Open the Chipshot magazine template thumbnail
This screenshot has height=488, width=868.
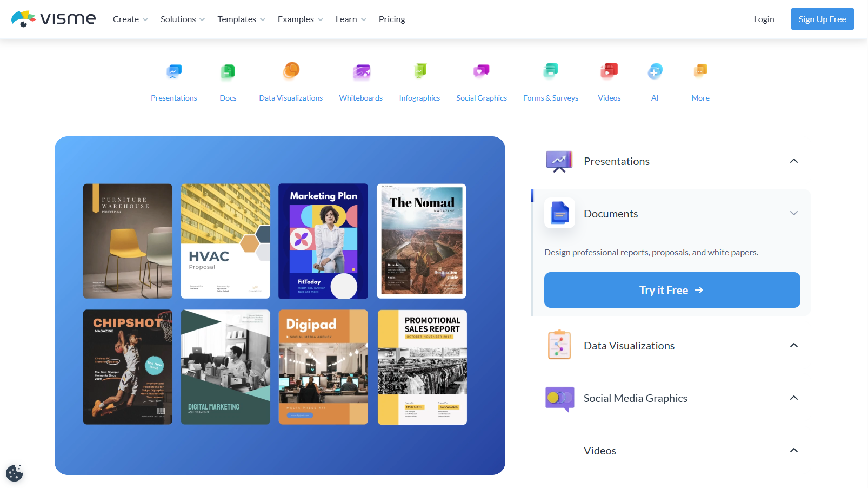tap(128, 367)
